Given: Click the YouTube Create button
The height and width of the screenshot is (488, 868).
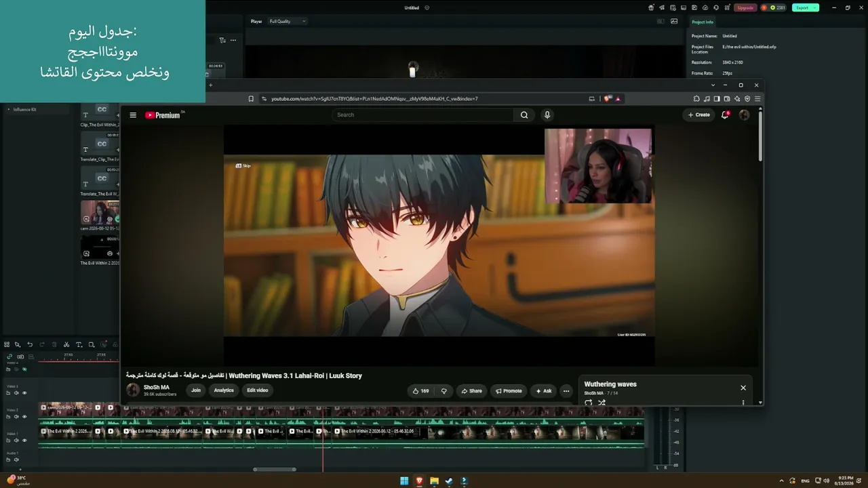Looking at the screenshot, I should (x=698, y=115).
